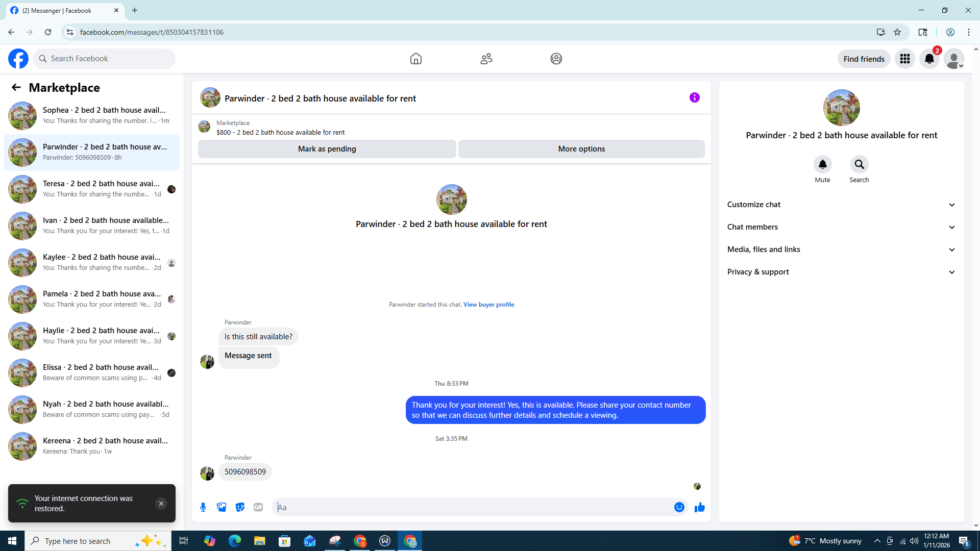Open Microsoft Store from taskbar
The height and width of the screenshot is (551, 980).
[x=285, y=541]
